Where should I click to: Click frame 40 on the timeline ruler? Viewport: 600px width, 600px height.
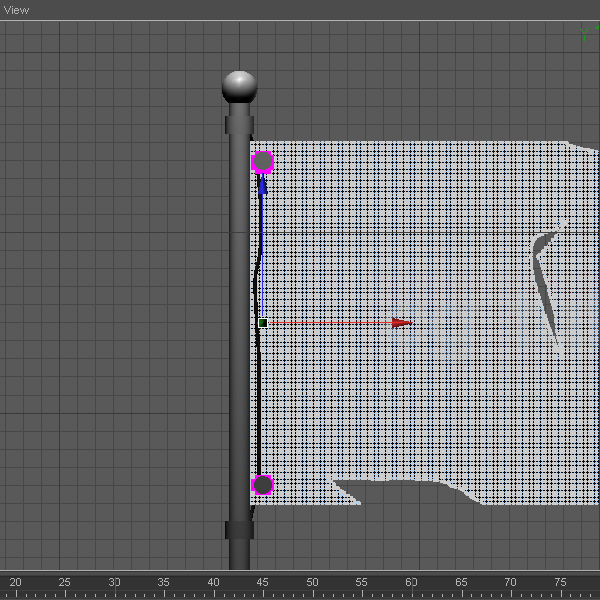[x=213, y=582]
